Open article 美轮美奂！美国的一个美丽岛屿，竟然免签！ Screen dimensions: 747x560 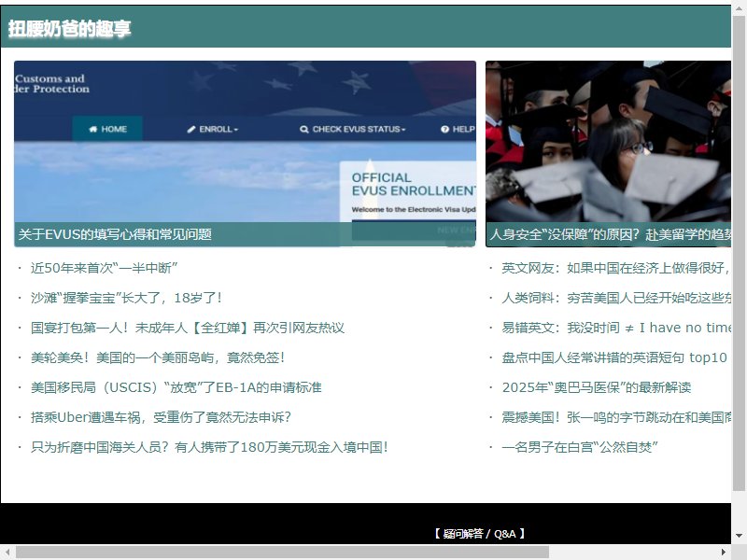coord(158,357)
